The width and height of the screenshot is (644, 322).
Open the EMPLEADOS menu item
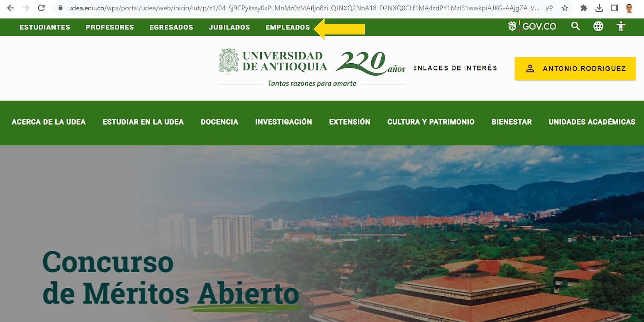pyautogui.click(x=288, y=27)
